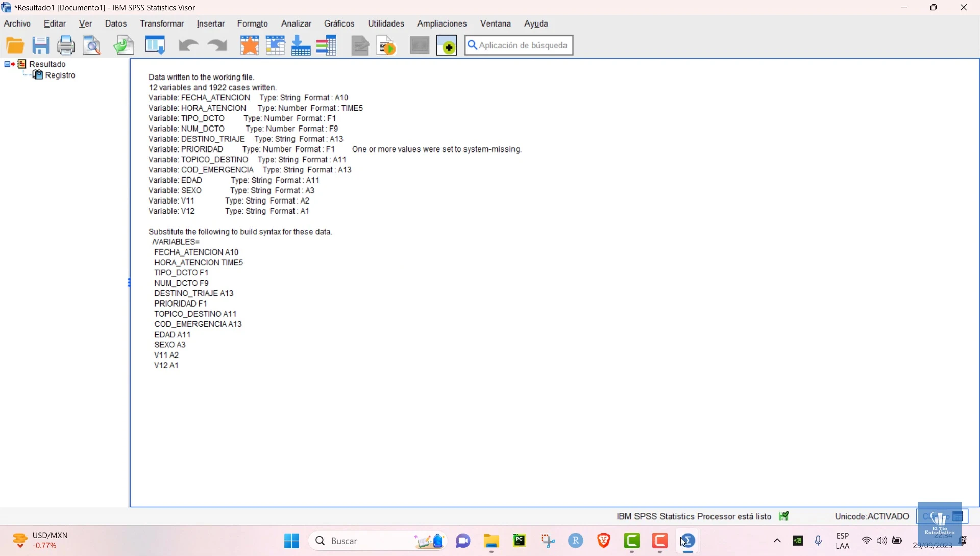
Task: Print the output via printer icon
Action: pos(66,45)
